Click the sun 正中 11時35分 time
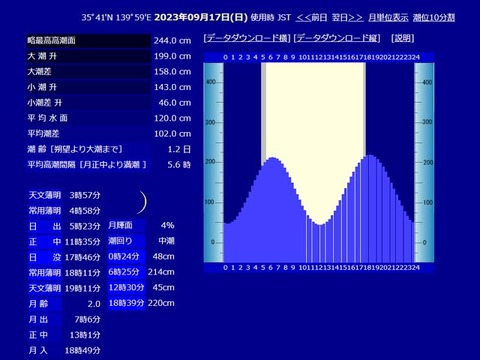Image resolution: width=480 pixels, height=360 pixels. tap(82, 242)
